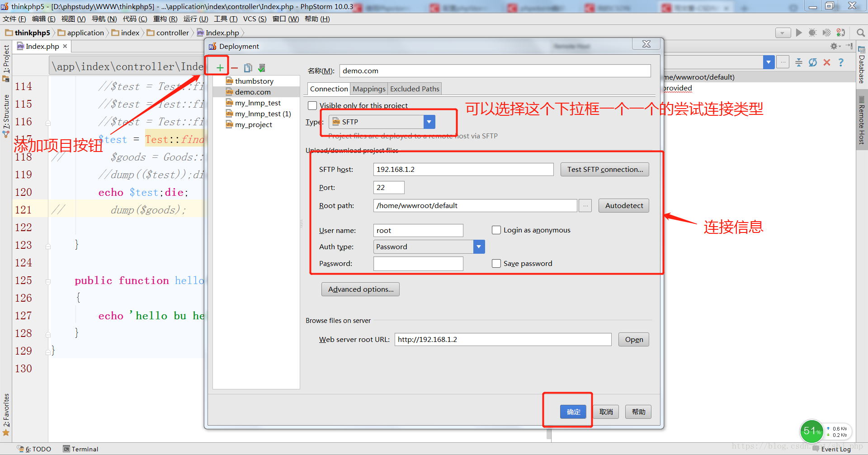Switch to the Connection tab
The height and width of the screenshot is (455, 868).
point(329,89)
